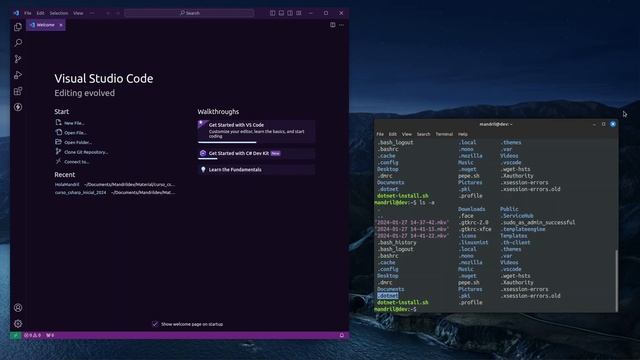Open Learn the Fundamentals walkthrough
Image resolution: width=640 pixels, height=360 pixels.
coord(256,169)
